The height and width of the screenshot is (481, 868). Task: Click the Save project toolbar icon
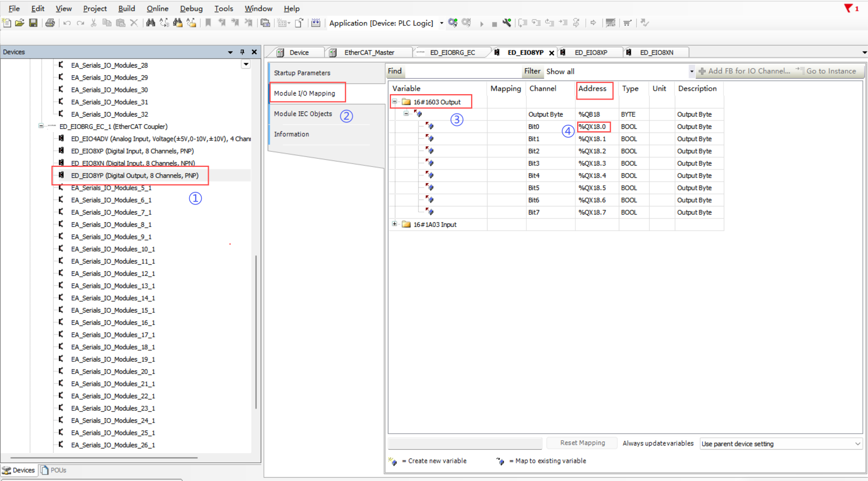(33, 23)
